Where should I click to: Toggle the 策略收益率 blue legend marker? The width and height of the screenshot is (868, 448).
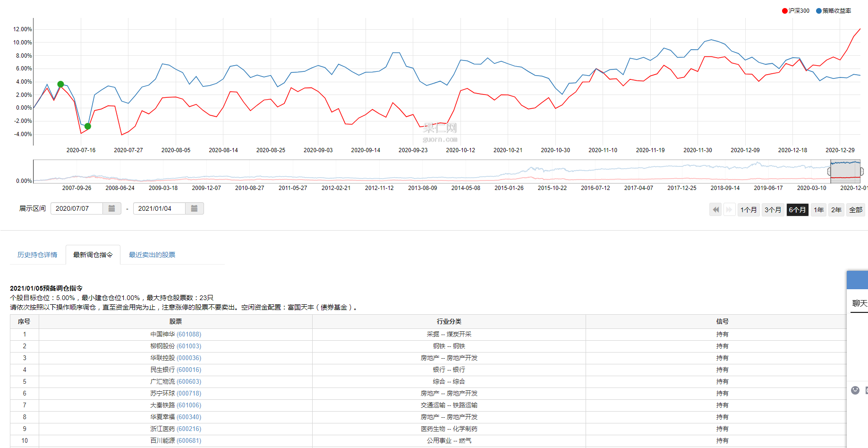pyautogui.click(x=819, y=11)
